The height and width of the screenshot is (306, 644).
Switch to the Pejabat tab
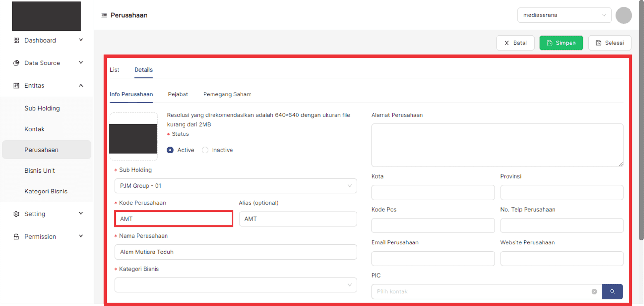click(x=178, y=94)
